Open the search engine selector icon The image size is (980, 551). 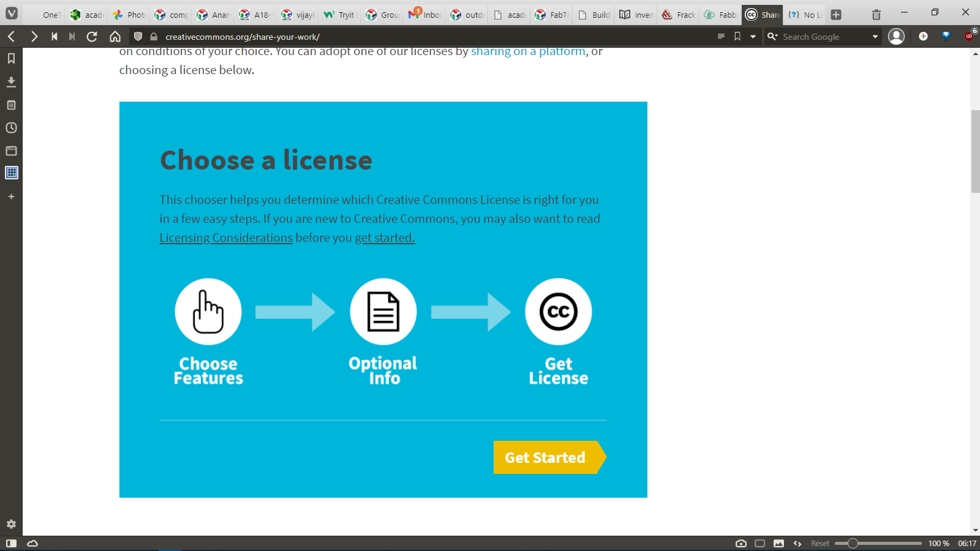772,37
